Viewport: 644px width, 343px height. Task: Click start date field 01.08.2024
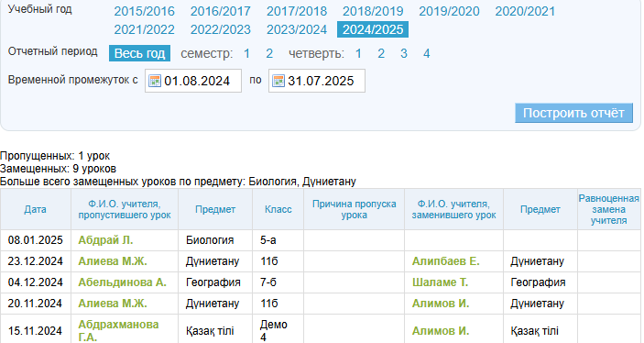pos(193,81)
